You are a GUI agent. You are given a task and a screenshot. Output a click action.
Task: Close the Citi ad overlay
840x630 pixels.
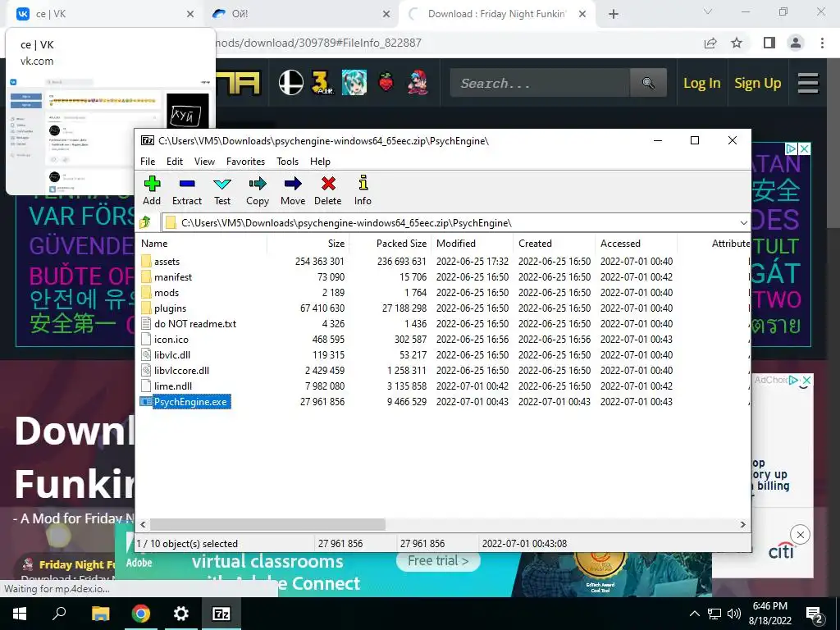pyautogui.click(x=801, y=535)
